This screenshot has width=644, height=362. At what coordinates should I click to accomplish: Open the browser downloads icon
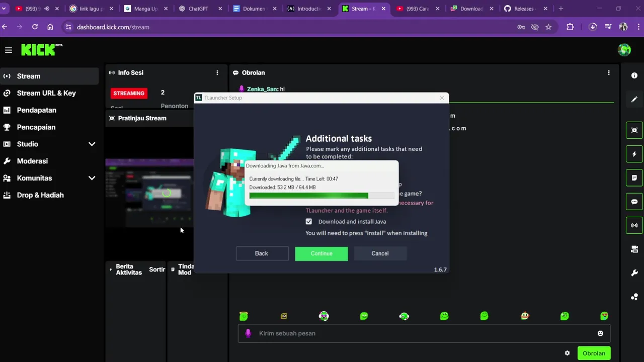tap(593, 27)
